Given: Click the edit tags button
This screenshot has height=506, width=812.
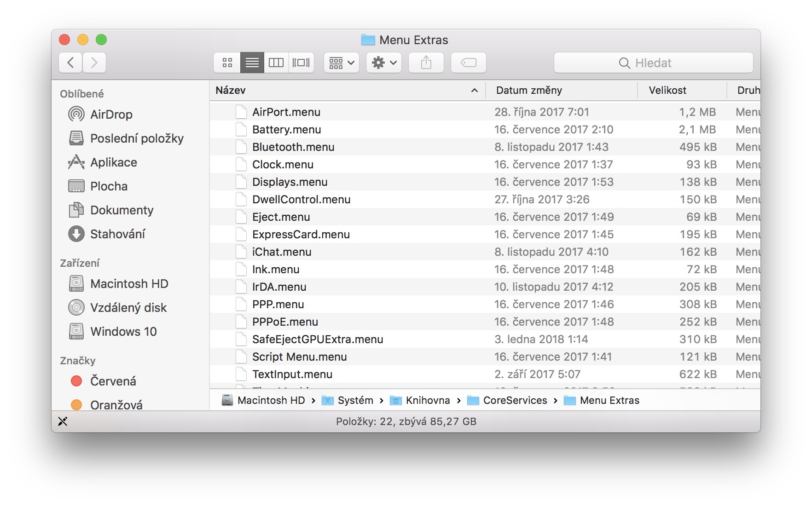Looking at the screenshot, I should click(x=468, y=63).
